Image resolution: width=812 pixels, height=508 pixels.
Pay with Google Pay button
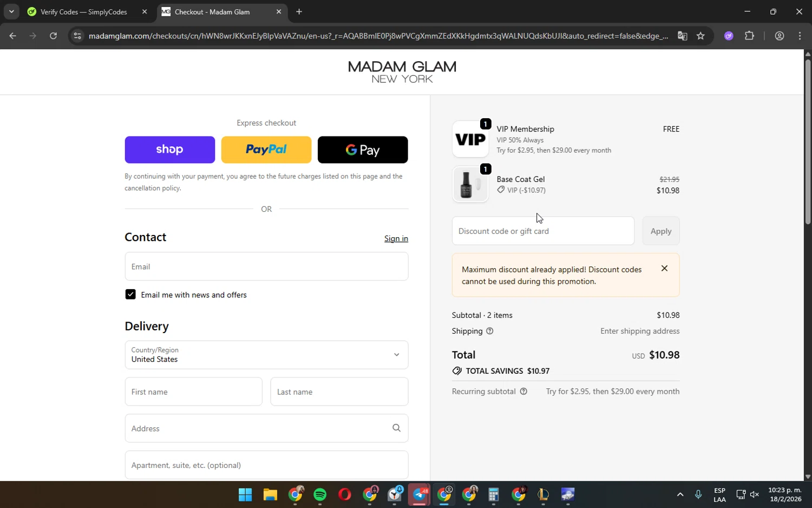[x=363, y=149]
